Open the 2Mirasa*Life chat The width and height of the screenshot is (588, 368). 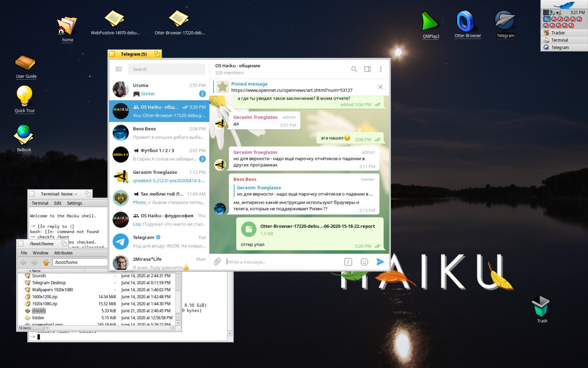point(159,262)
